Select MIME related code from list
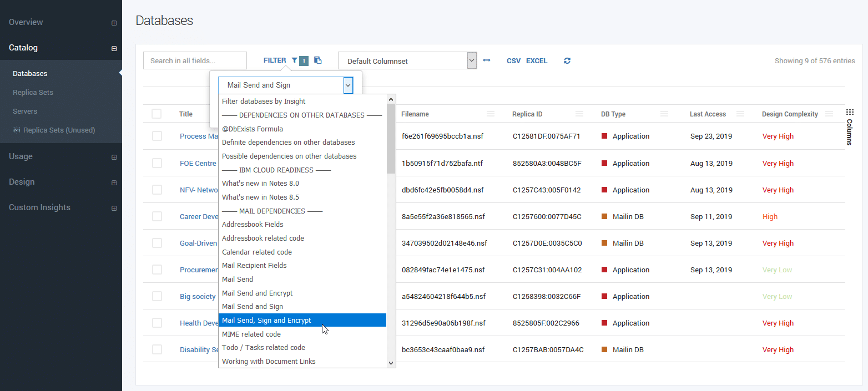The height and width of the screenshot is (391, 868). (251, 334)
